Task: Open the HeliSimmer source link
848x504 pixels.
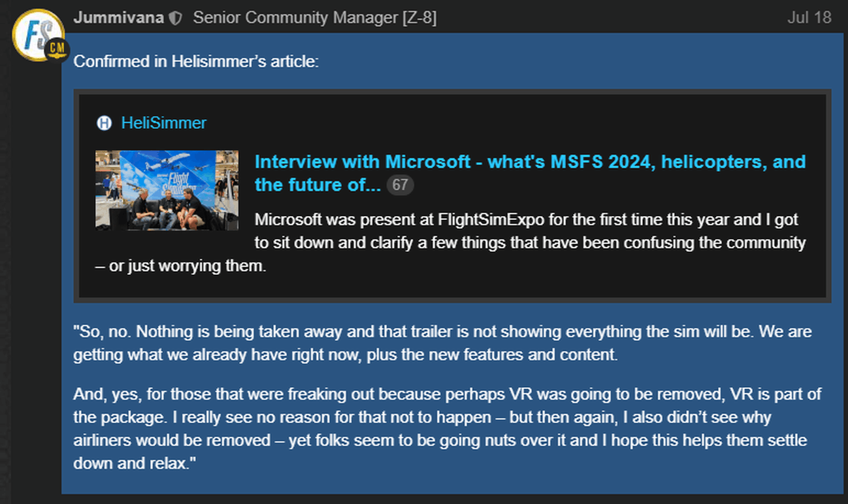Action: coord(163,123)
